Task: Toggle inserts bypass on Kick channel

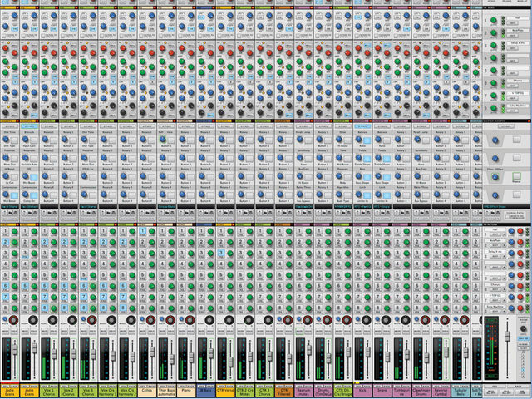Action: [x=363, y=126]
